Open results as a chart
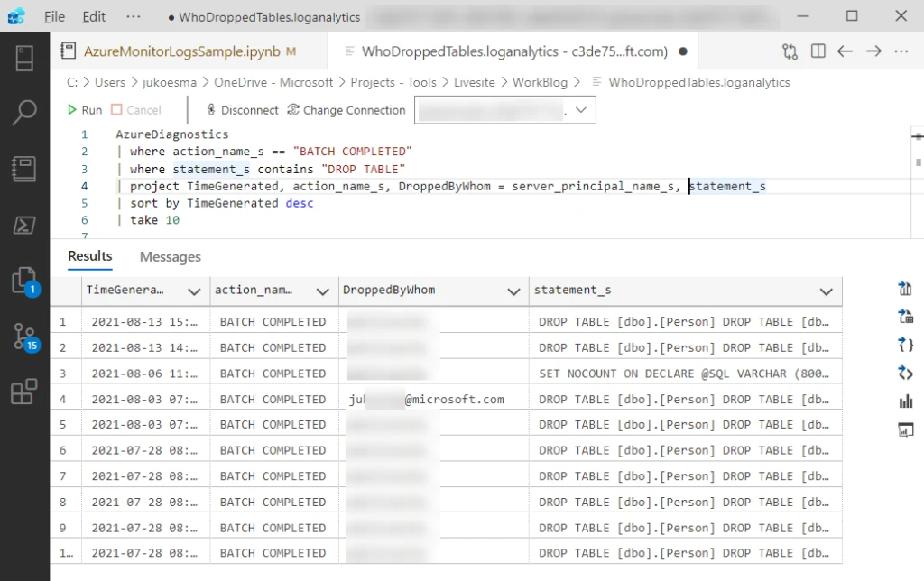 906,401
